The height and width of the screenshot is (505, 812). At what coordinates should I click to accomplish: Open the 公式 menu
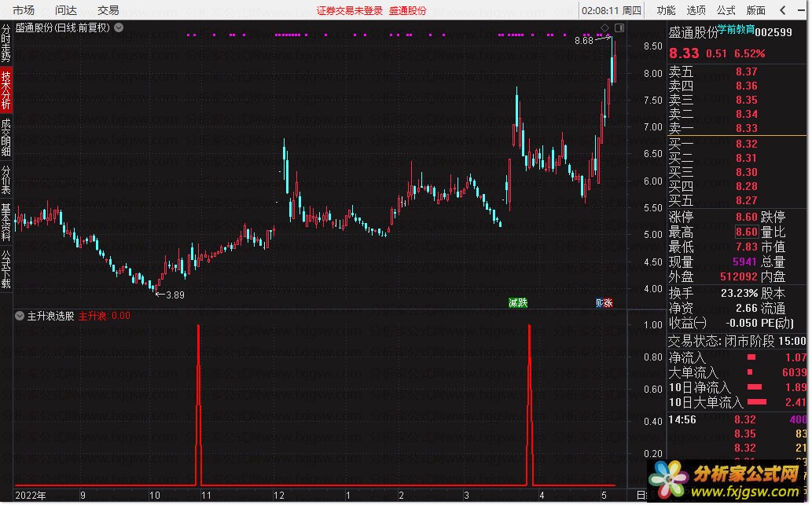coord(726,10)
